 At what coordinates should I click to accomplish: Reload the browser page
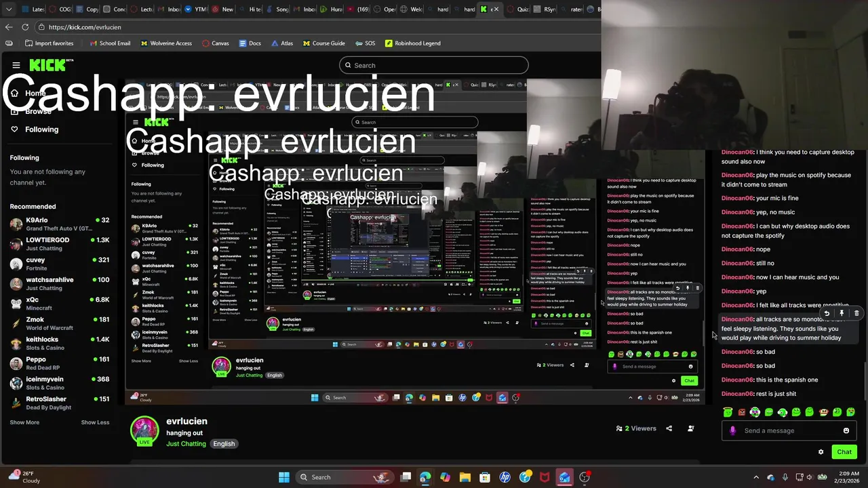tap(25, 27)
